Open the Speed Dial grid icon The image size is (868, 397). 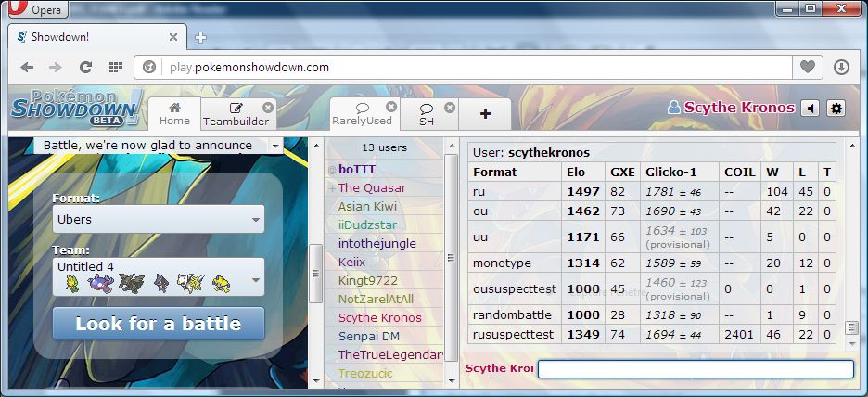click(115, 68)
